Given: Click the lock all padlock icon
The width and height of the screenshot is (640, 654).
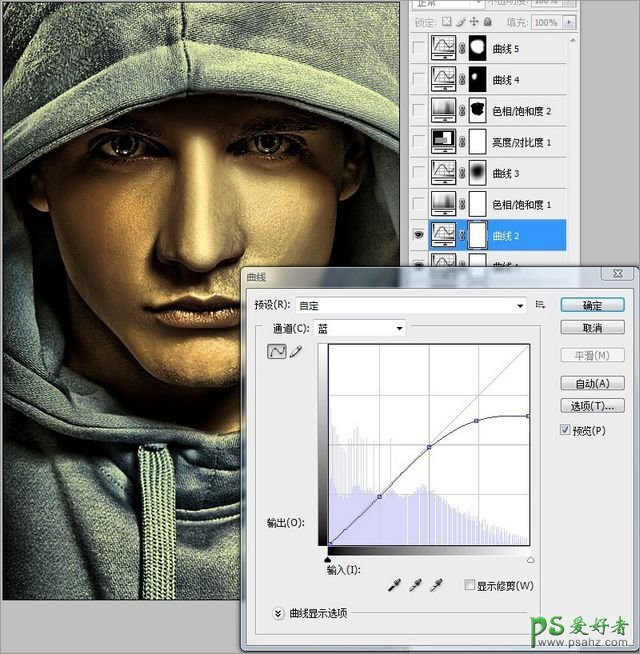Looking at the screenshot, I should pos(487,22).
